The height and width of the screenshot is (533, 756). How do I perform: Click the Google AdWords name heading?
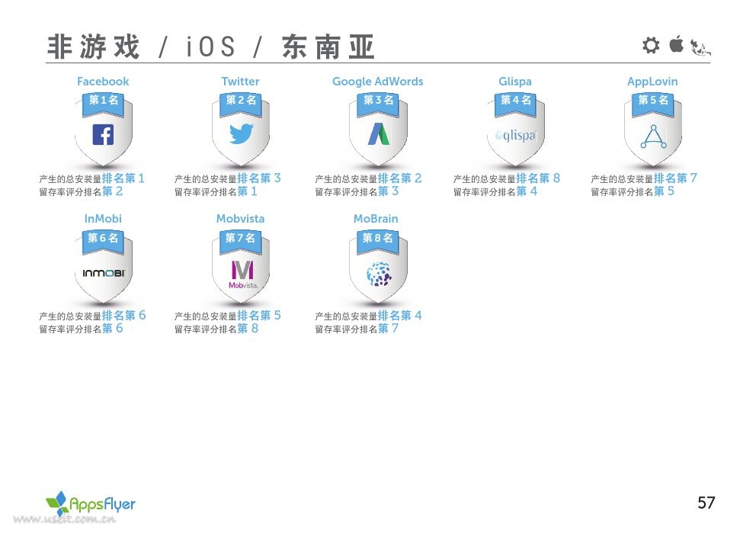tap(377, 82)
